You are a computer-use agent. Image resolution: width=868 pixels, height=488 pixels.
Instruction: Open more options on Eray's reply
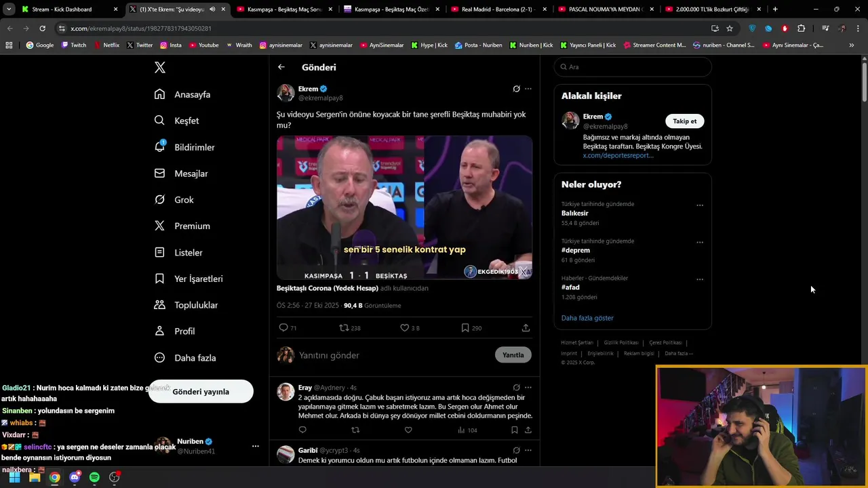(x=528, y=388)
